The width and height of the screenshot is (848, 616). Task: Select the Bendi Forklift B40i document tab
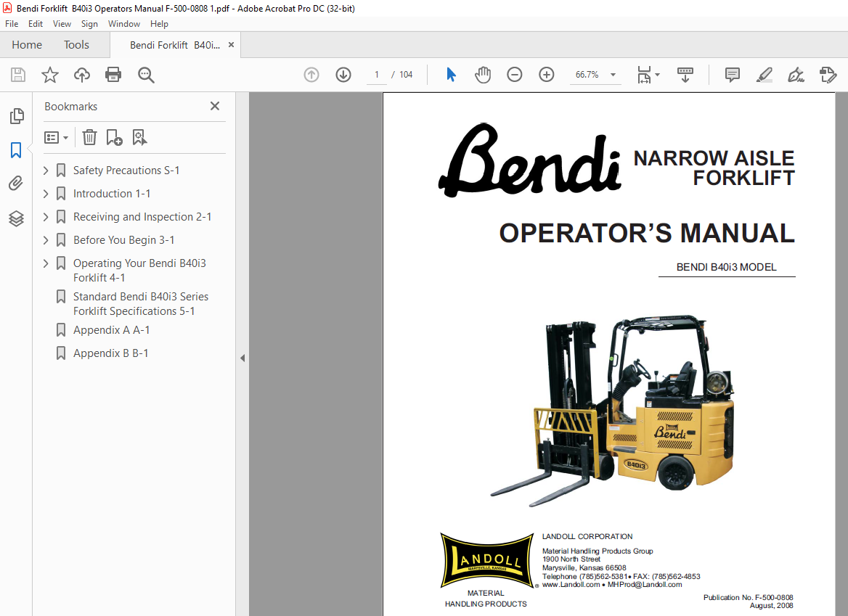[175, 45]
